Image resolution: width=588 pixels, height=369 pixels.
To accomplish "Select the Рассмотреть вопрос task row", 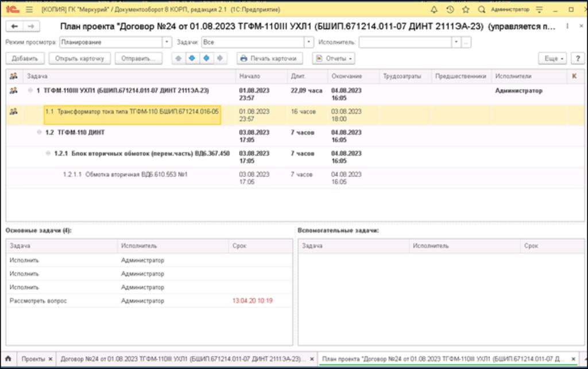I will (x=38, y=301).
